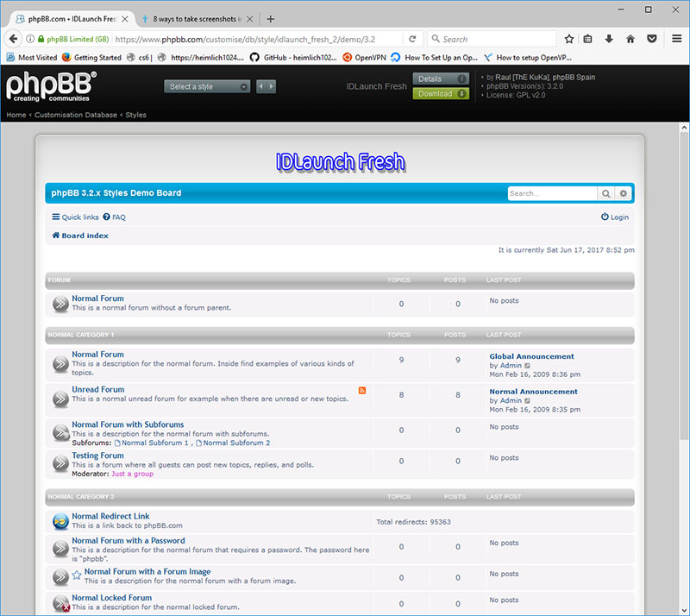Image resolution: width=690 pixels, height=616 pixels.
Task: Click Home in the breadcrumb
Action: click(16, 115)
